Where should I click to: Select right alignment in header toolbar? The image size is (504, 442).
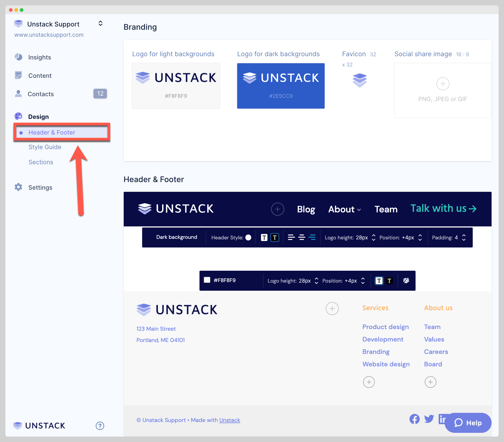(312, 237)
